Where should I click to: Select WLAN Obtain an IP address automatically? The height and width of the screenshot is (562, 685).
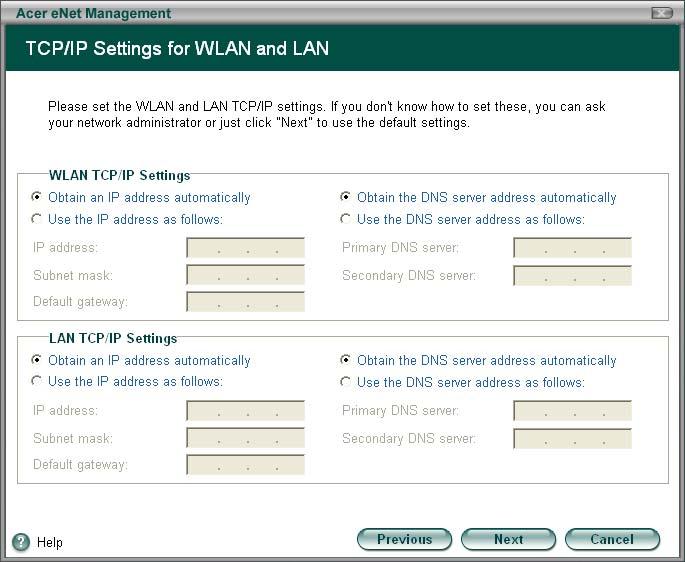tap(37, 197)
